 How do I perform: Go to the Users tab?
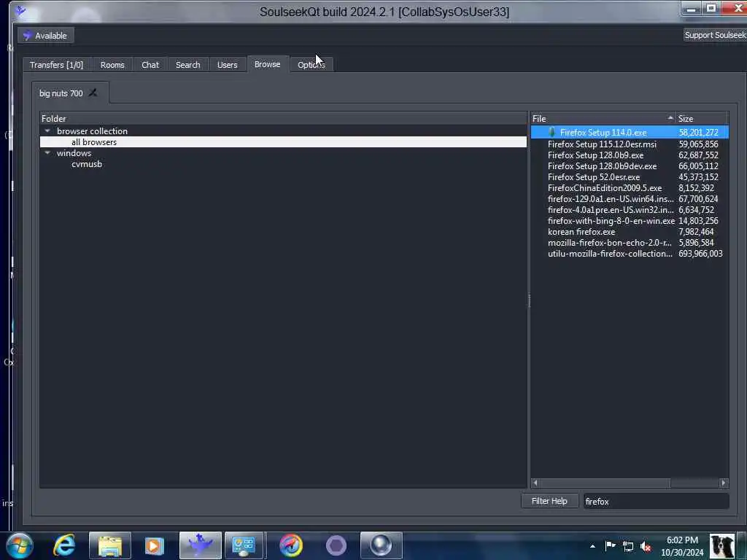coord(228,65)
